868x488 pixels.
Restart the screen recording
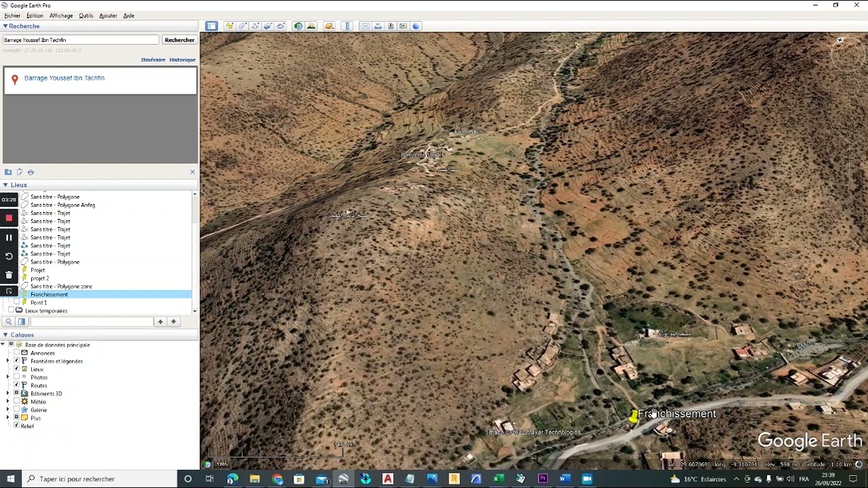[9, 256]
